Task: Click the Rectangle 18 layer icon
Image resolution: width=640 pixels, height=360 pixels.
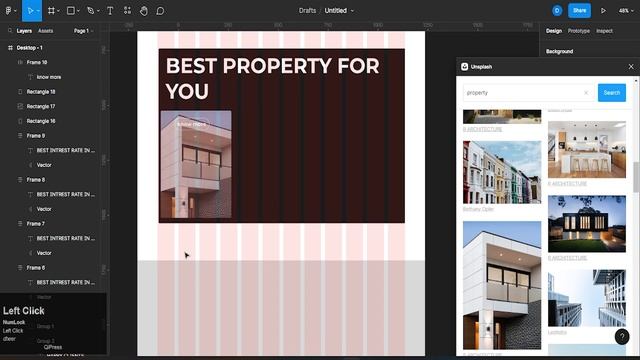Action: pyautogui.click(x=20, y=91)
